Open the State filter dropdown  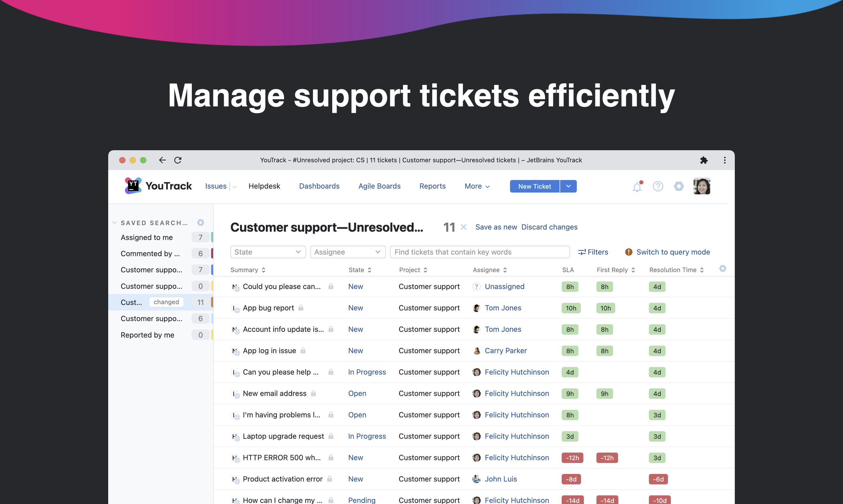[268, 252]
